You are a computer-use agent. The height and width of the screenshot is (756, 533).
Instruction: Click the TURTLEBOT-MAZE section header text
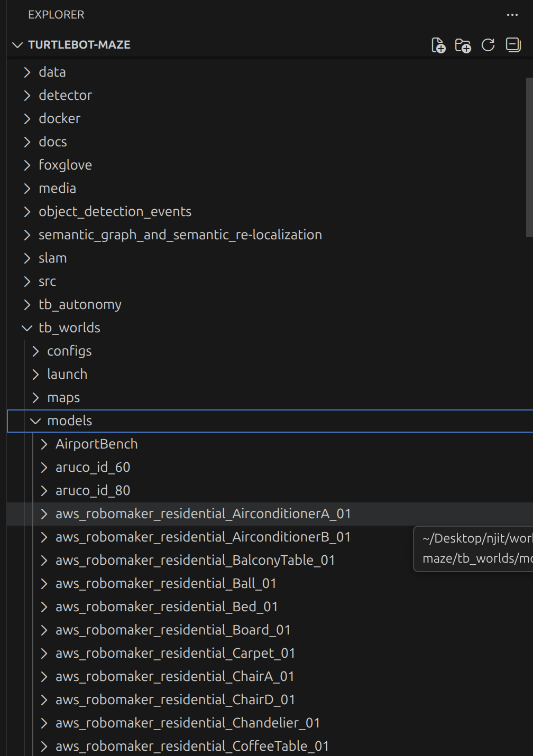pos(79,45)
